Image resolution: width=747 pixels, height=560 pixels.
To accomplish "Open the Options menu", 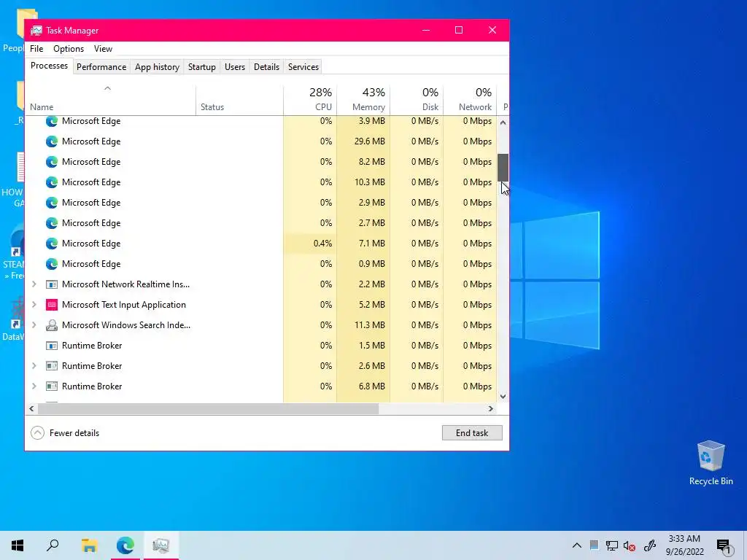I will (x=69, y=49).
